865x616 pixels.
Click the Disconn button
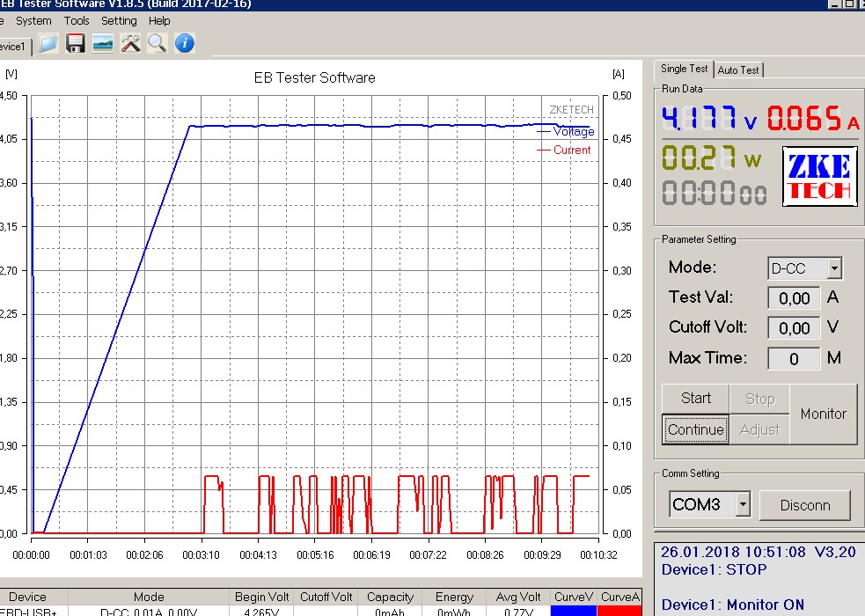(805, 505)
